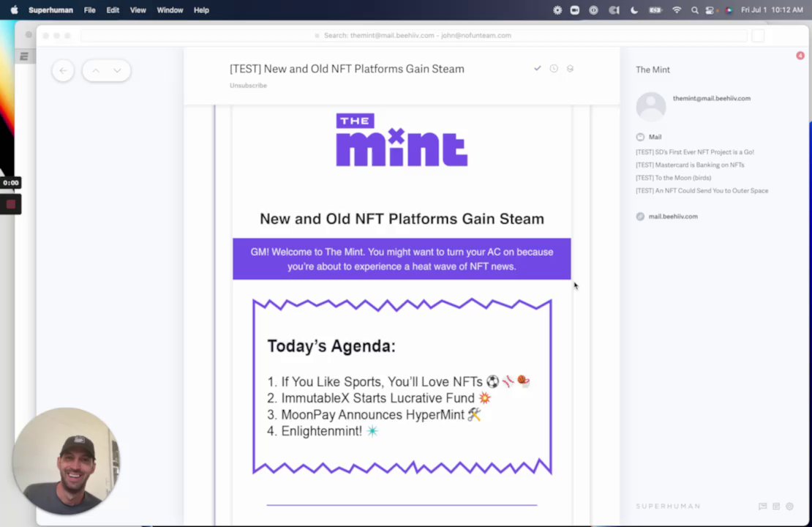Go back using the left arrow button
Image resolution: width=812 pixels, height=527 pixels.
(63, 70)
